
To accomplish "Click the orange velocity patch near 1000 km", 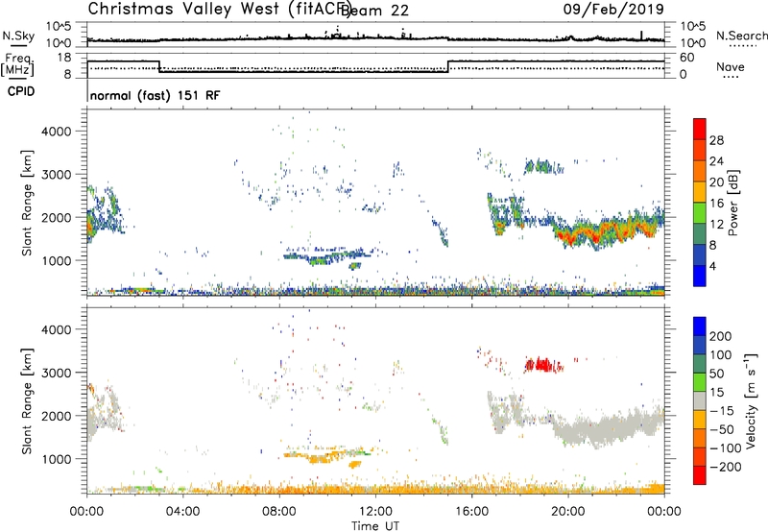I will [321, 457].
